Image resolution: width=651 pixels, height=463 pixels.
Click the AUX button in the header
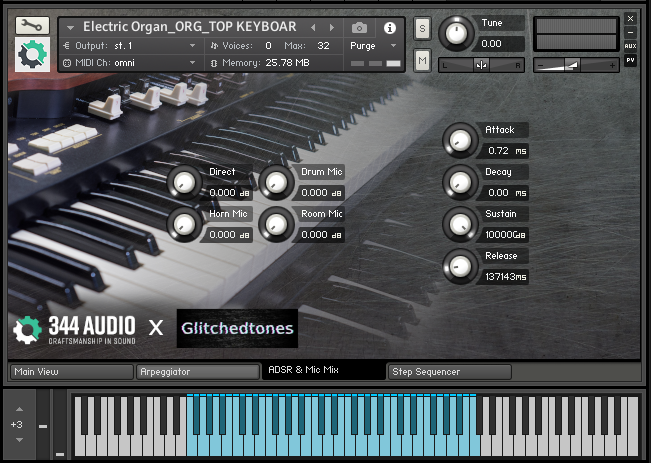tap(630, 46)
